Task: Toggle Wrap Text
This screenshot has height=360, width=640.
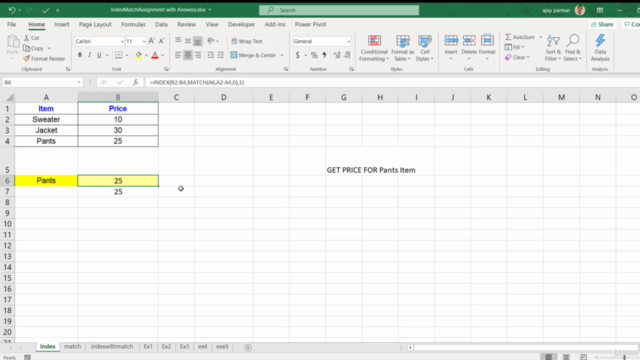Action: [247, 41]
